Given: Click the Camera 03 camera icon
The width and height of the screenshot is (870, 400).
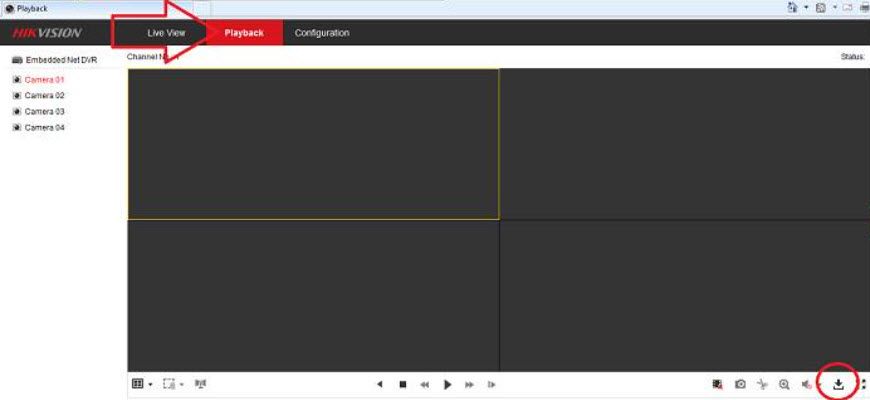Looking at the screenshot, I should coord(17,112).
